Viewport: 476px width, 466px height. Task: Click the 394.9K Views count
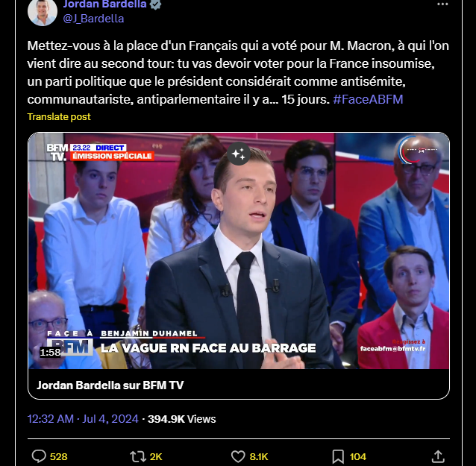pyautogui.click(x=181, y=419)
